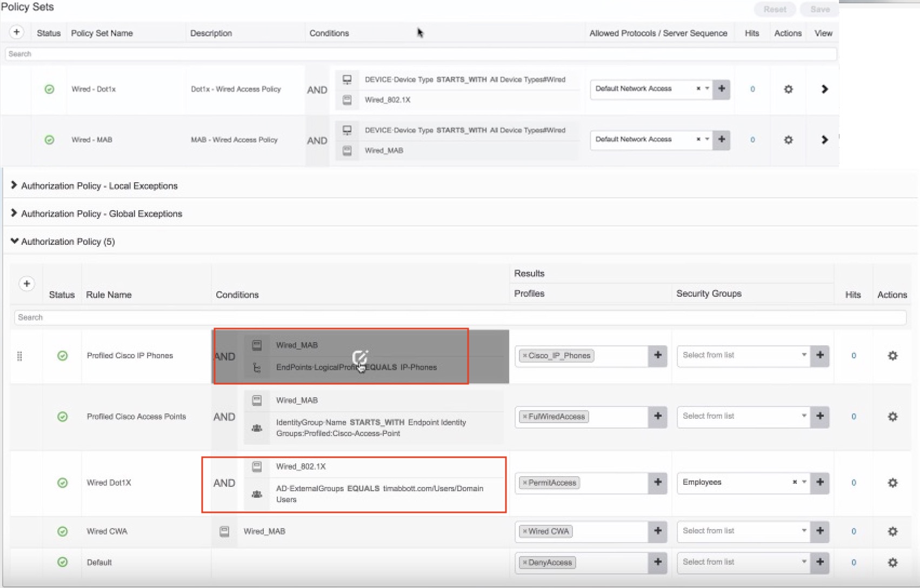Open Allowed Protocols dropdown for Wired - Dot1x
The width and height of the screenshot is (920, 588).
[707, 89]
